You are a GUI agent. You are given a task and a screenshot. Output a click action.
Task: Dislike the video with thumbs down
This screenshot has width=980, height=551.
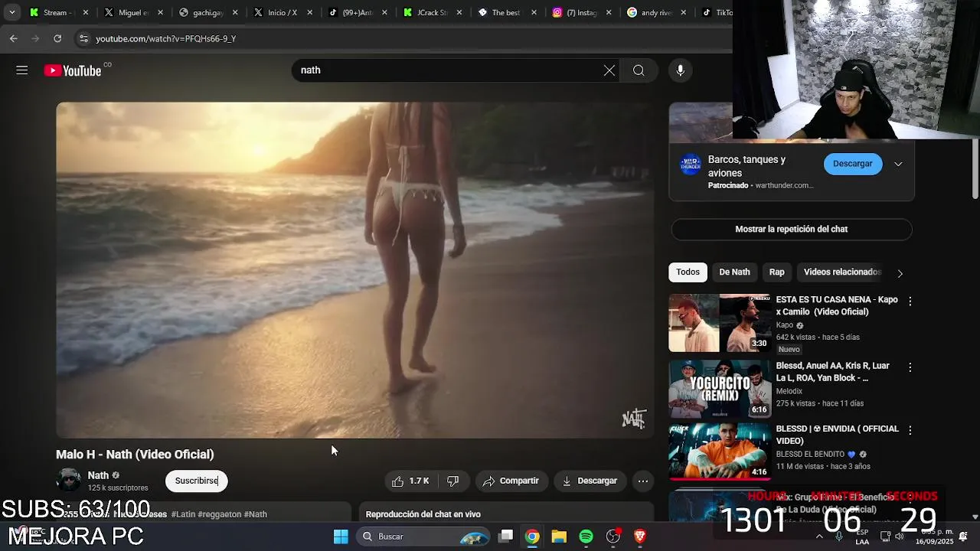(453, 481)
